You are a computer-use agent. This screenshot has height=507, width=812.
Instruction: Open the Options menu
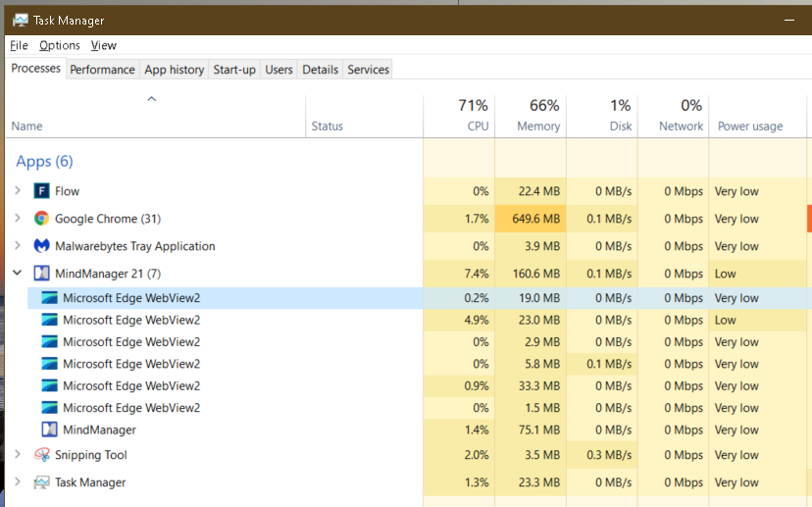pyautogui.click(x=60, y=45)
